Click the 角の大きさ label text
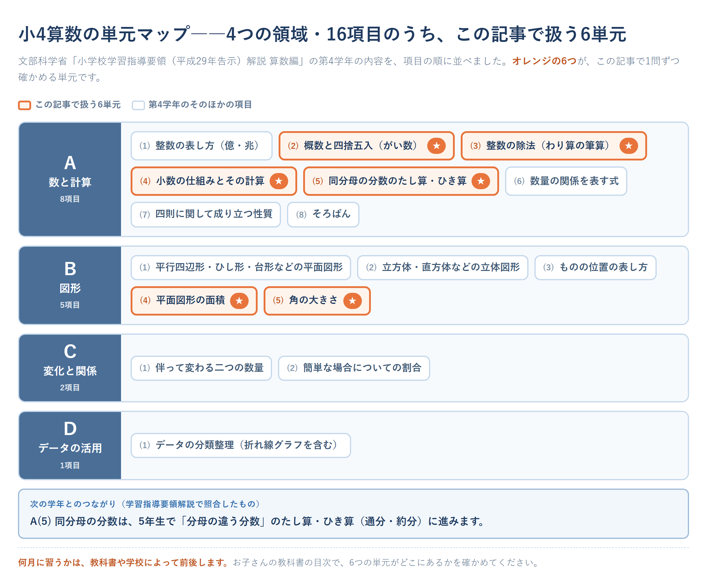 [x=313, y=300]
